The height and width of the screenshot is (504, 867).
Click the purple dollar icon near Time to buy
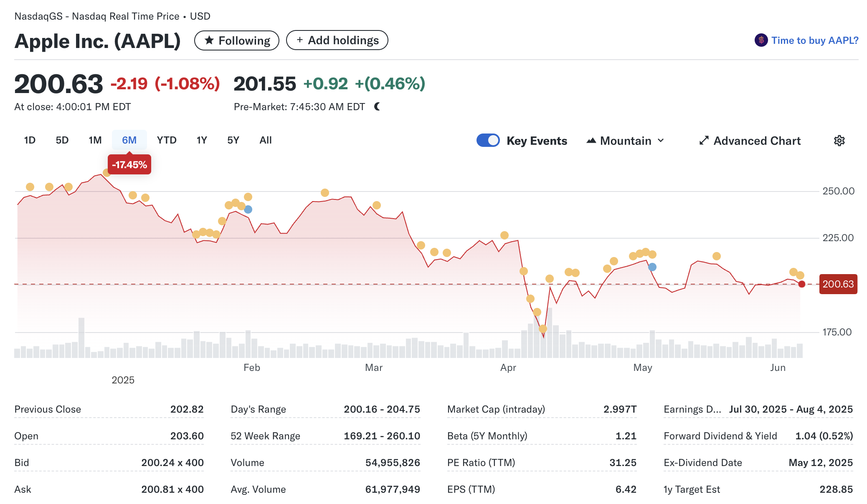pyautogui.click(x=761, y=40)
